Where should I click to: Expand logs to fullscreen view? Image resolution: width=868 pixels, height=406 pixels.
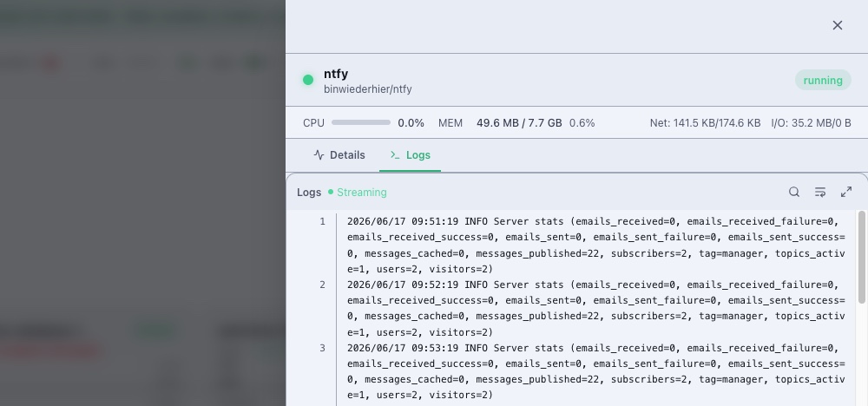845,192
